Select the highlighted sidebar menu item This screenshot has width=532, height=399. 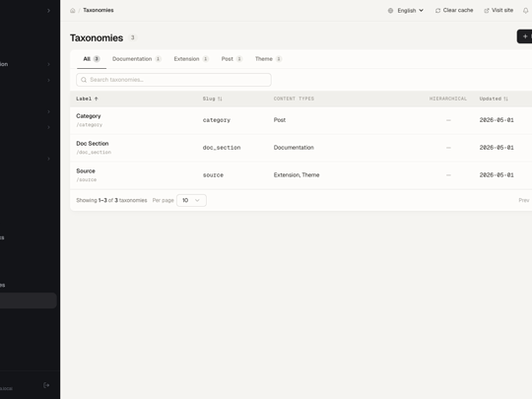[28, 300]
